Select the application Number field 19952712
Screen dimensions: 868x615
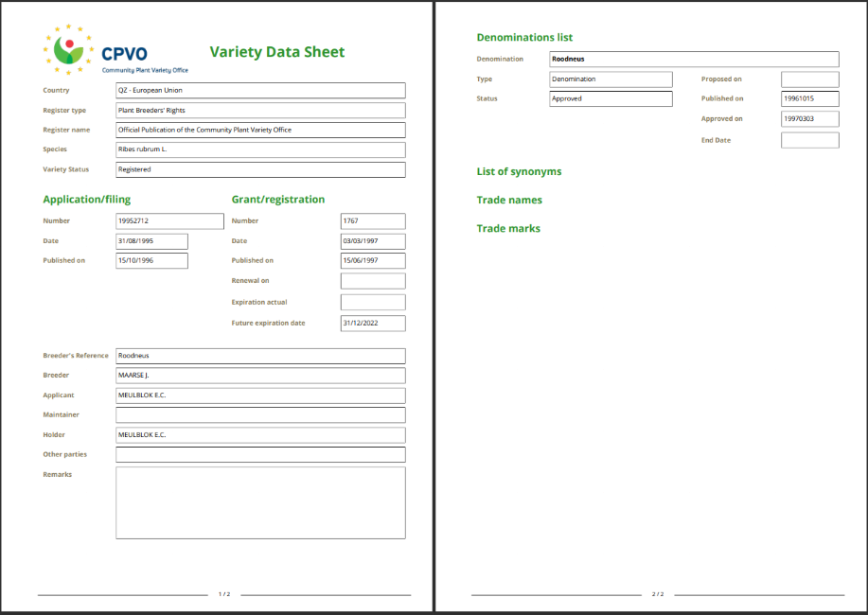pyautogui.click(x=170, y=220)
